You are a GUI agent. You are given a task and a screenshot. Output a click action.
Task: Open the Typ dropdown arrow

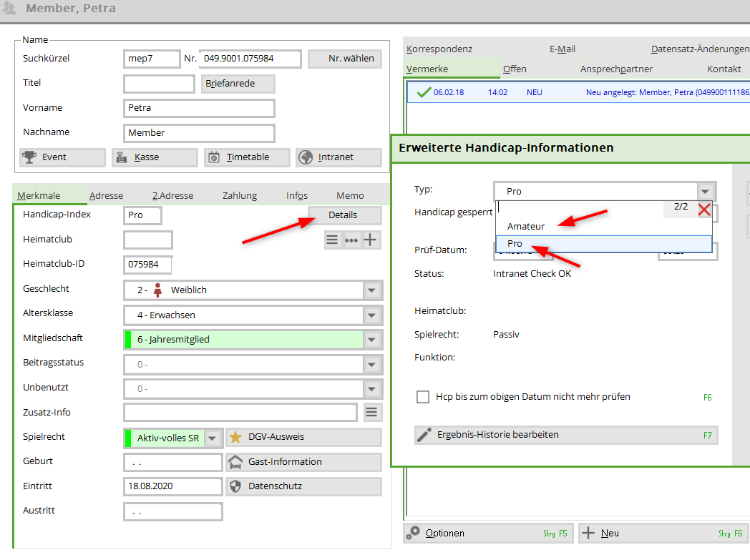pyautogui.click(x=706, y=192)
